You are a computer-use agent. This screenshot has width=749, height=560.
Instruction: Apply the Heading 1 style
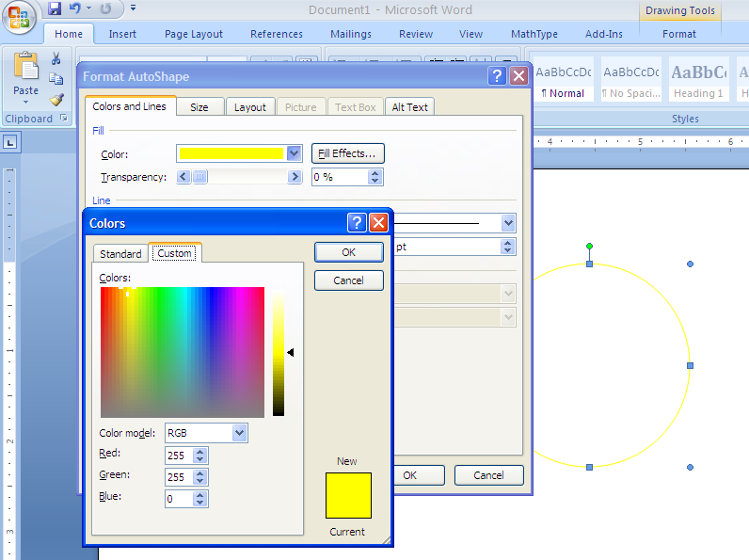click(699, 79)
